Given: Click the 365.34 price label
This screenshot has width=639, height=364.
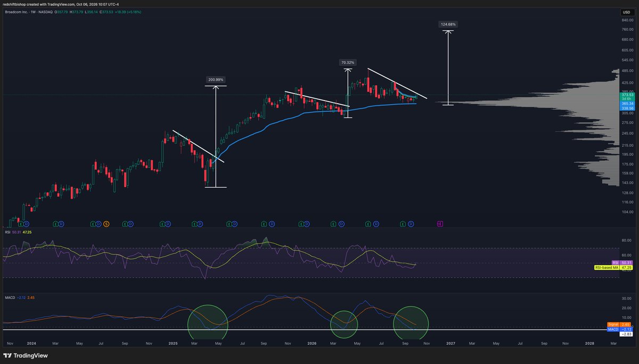Looking at the screenshot, I should 626,103.
